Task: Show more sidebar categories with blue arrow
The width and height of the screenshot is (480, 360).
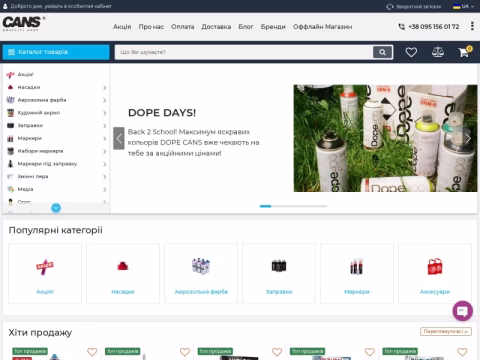Action: point(56,208)
